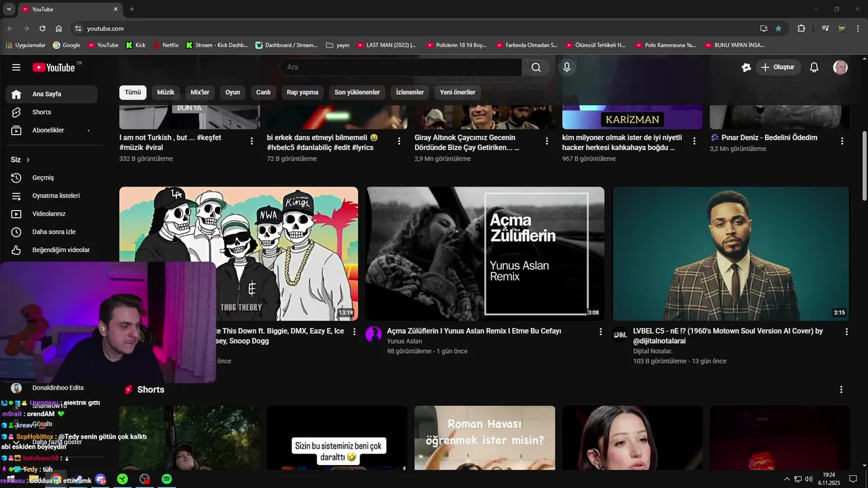Viewport: 868px width, 488px height.
Task: Open Abonelikler in the sidebar
Action: pyautogui.click(x=52, y=130)
